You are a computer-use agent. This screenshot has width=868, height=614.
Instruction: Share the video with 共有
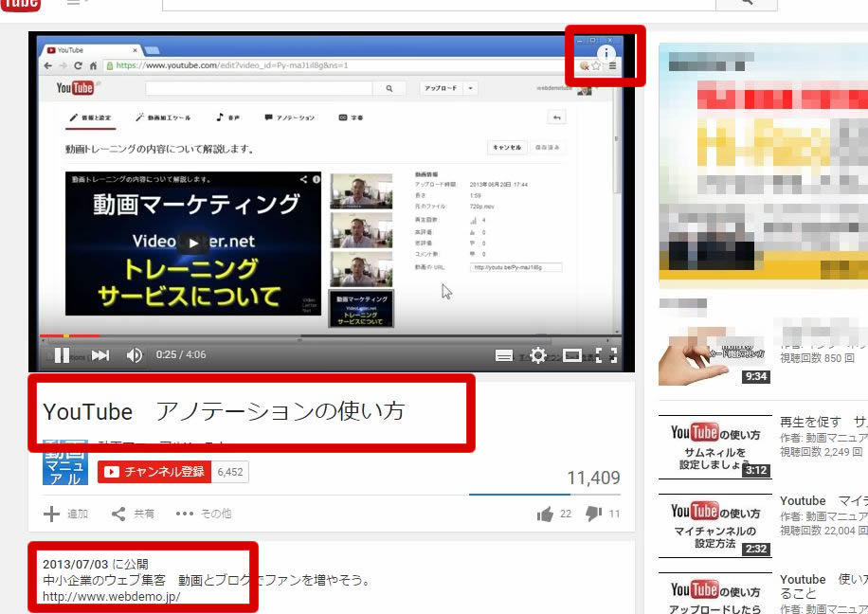pyautogui.click(x=133, y=514)
